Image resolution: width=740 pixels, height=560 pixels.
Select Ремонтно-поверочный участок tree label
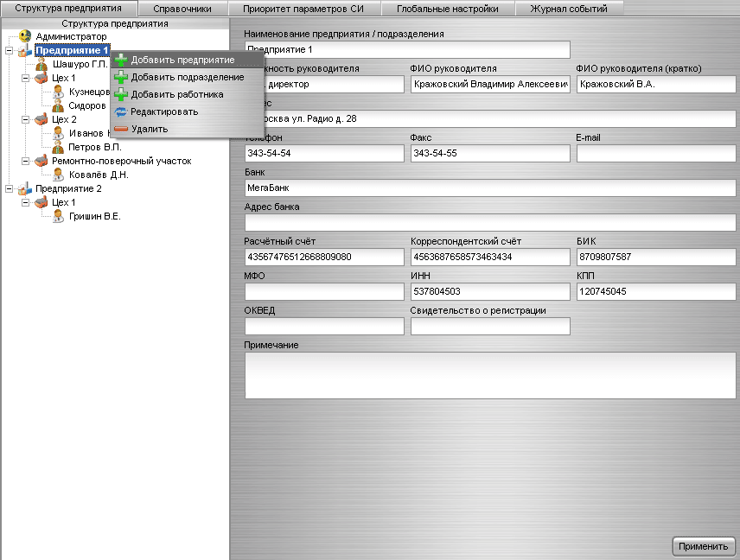point(122,161)
